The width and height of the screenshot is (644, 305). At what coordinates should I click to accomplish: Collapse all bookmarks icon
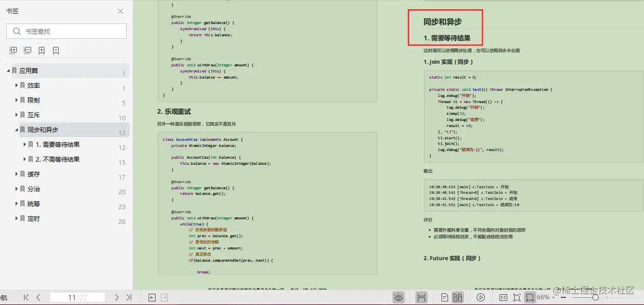(28, 50)
